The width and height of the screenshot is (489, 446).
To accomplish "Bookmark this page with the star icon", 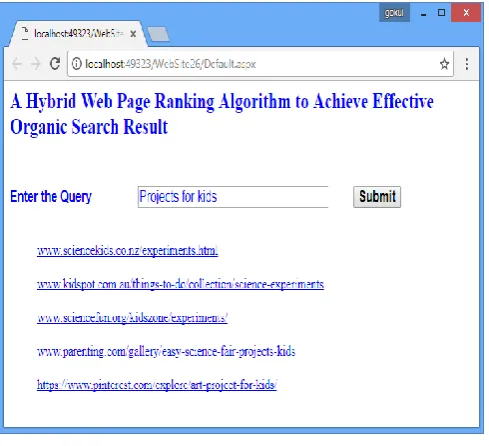I will pyautogui.click(x=444, y=63).
